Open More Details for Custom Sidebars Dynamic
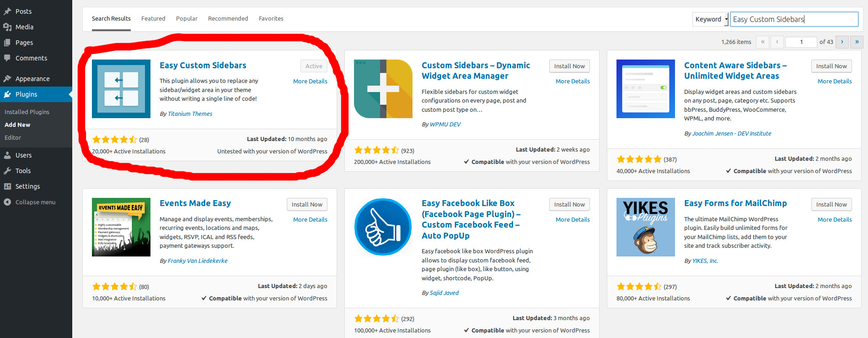The height and width of the screenshot is (338, 868). [573, 81]
